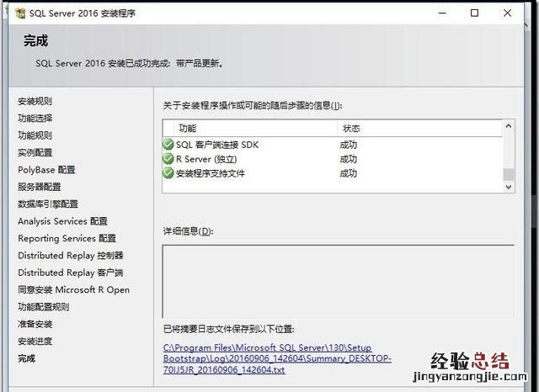
Task: Click the Analysis Services 配置 step
Action: [x=62, y=221]
